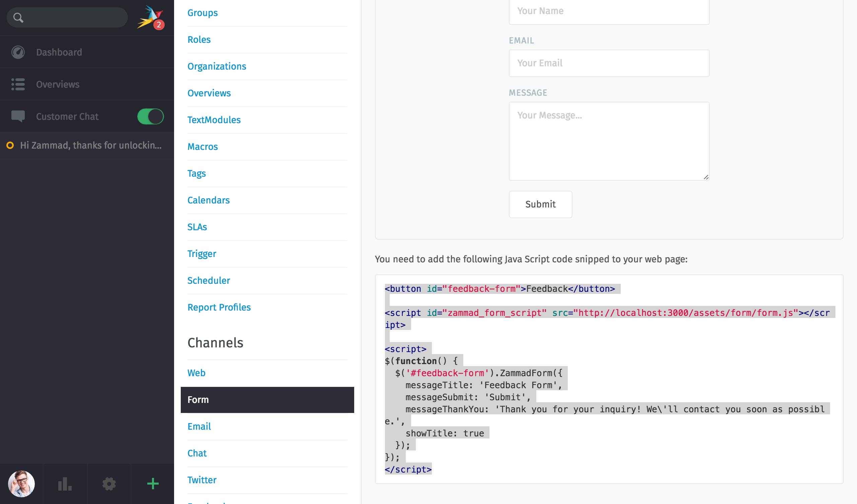Open the admin settings gear icon
The height and width of the screenshot is (504, 857).
point(109,484)
